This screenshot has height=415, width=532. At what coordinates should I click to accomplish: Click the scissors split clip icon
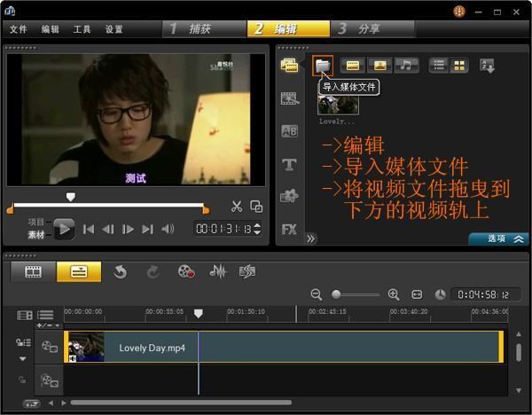(237, 207)
